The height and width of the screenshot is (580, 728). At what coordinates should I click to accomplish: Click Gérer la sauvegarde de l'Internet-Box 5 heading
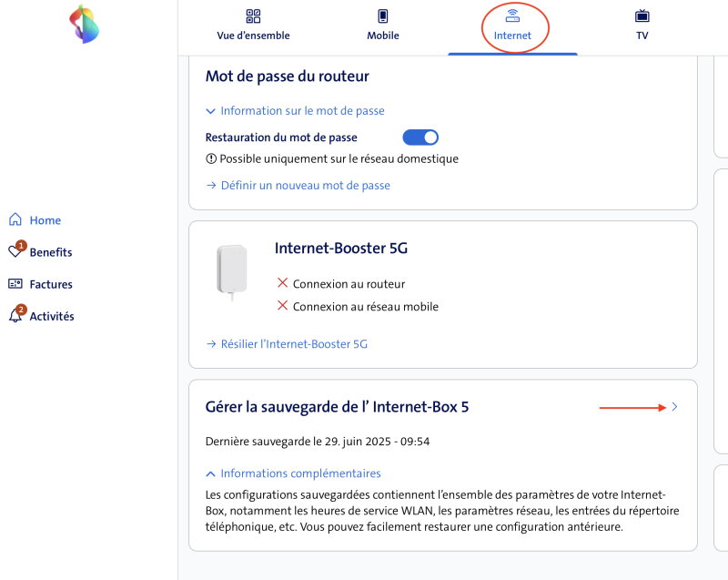pyautogui.click(x=338, y=407)
